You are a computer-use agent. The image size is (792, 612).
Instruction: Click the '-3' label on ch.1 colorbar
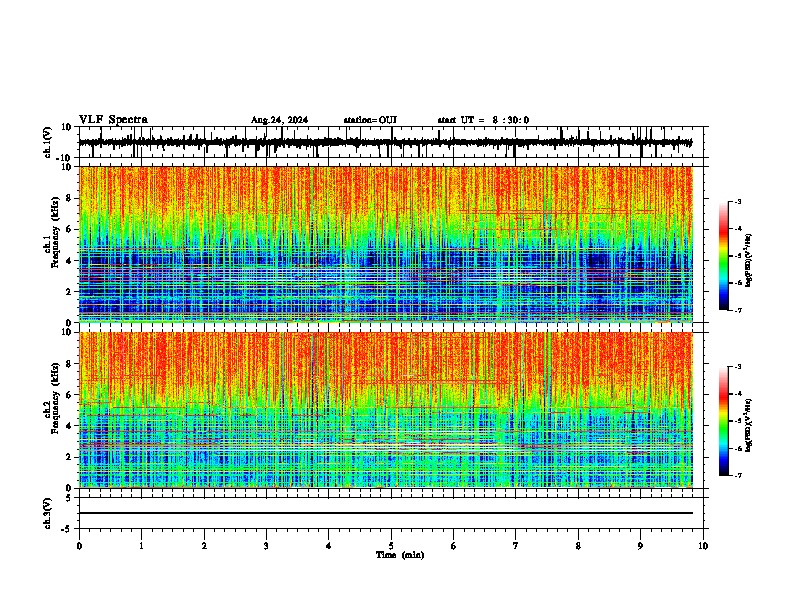pyautogui.click(x=738, y=202)
